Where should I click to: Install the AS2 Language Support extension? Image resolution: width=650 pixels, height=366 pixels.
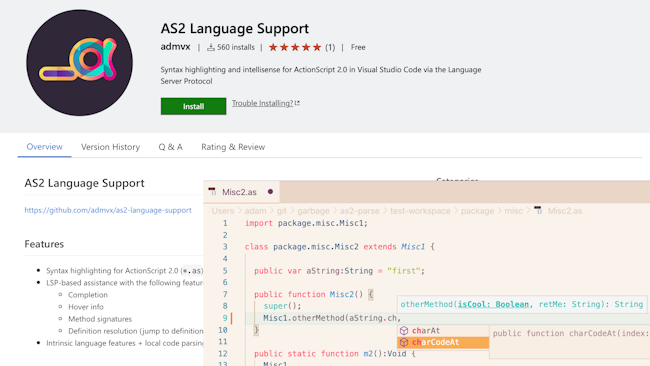[194, 107]
